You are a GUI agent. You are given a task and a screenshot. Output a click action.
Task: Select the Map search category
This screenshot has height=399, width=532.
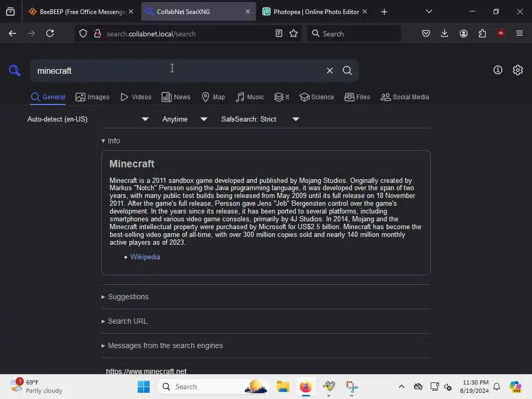coord(213,97)
